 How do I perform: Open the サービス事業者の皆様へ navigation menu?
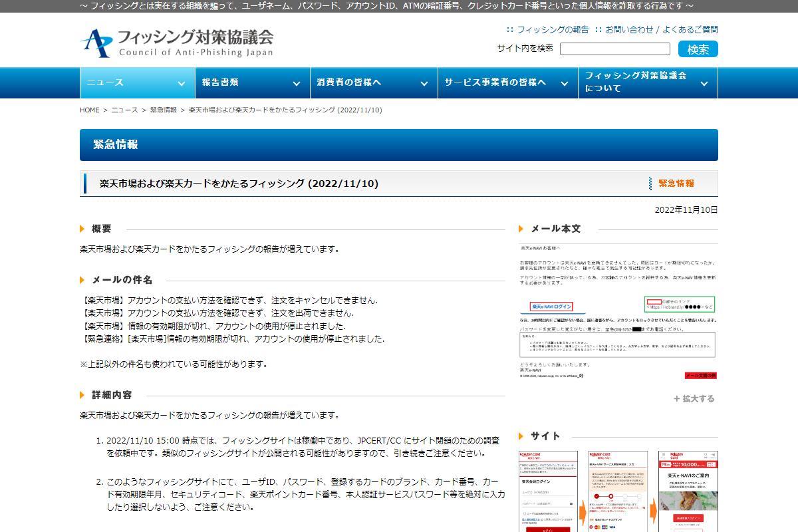point(508,82)
